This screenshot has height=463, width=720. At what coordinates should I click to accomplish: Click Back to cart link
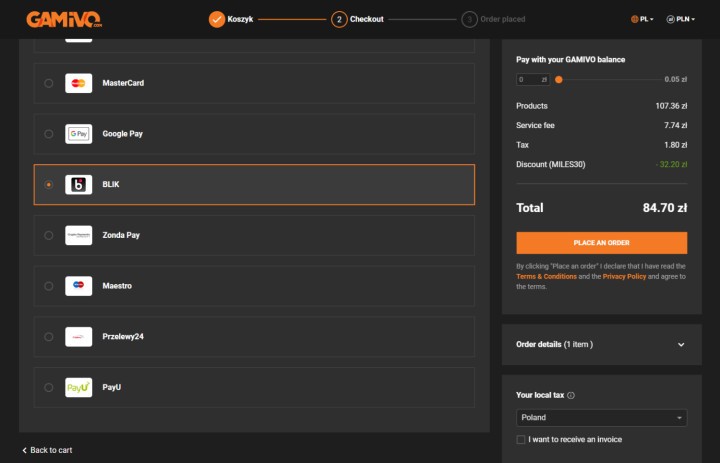47,450
